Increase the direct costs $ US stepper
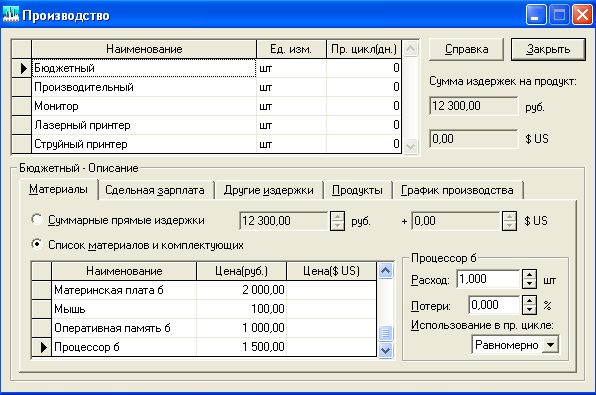The height and width of the screenshot is (395, 596). tap(509, 217)
